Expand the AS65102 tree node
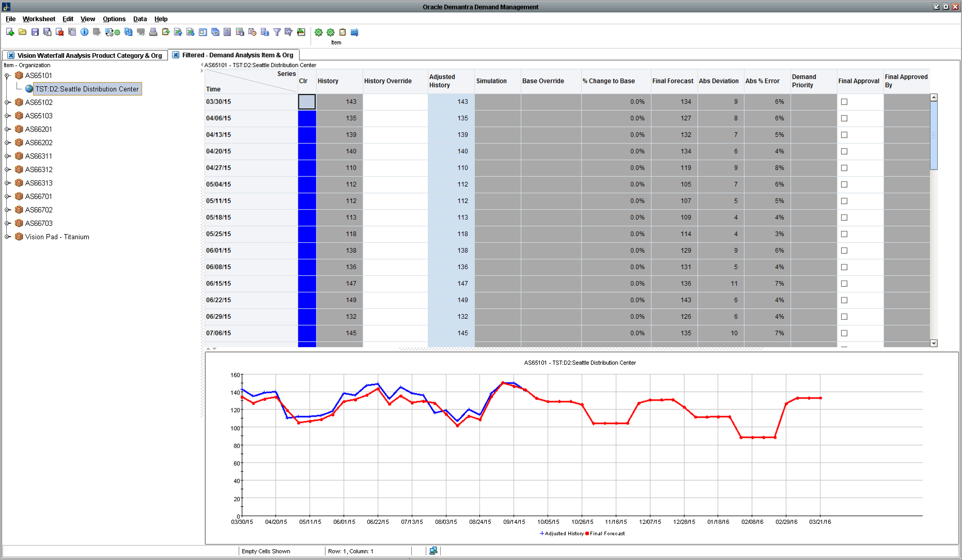The width and height of the screenshot is (962, 560). tap(8, 103)
